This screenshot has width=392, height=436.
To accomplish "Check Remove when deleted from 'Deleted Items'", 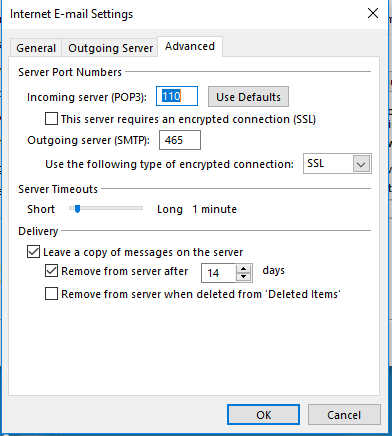I will (51, 294).
